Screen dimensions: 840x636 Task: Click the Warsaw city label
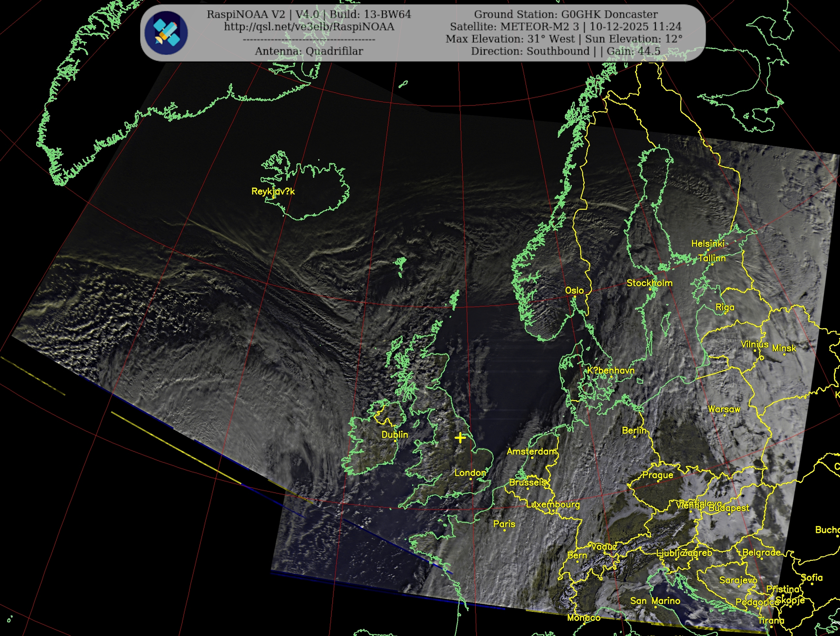coord(724,409)
